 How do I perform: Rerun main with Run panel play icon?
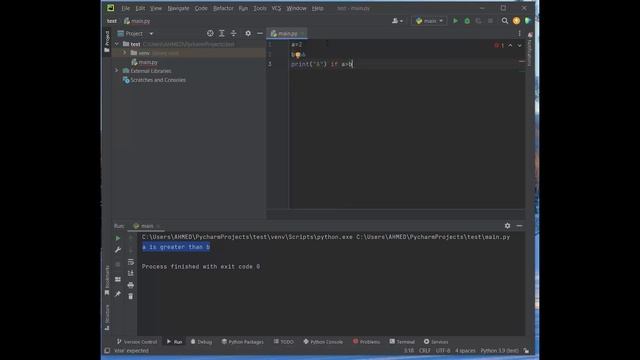coord(118,238)
